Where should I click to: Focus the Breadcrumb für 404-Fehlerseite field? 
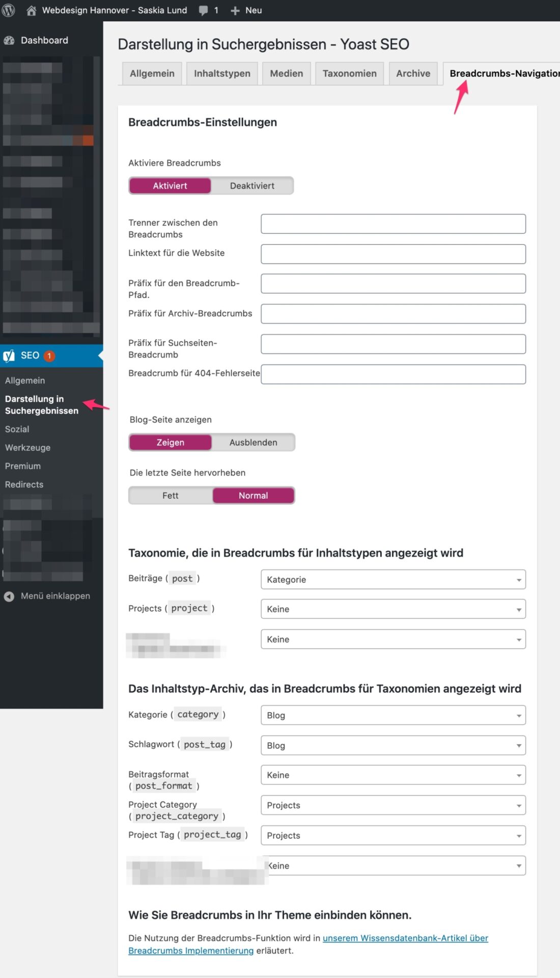coord(393,374)
